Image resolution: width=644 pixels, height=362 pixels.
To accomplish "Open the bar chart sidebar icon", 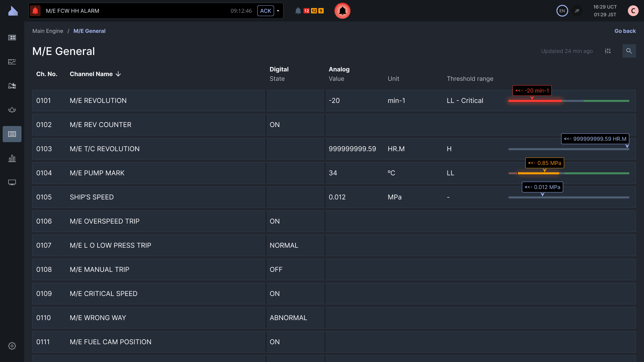I will (x=12, y=158).
